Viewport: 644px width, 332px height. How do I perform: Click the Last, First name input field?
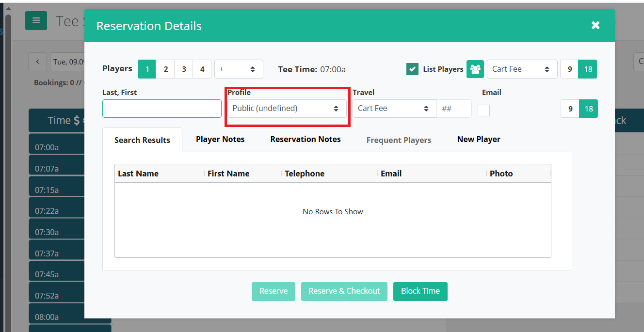[162, 109]
